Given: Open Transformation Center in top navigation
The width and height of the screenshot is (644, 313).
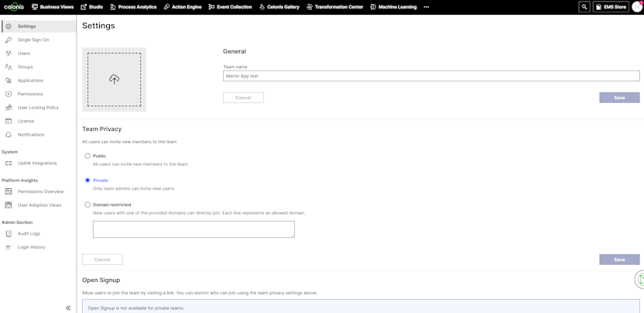Looking at the screenshot, I should pos(334,7).
